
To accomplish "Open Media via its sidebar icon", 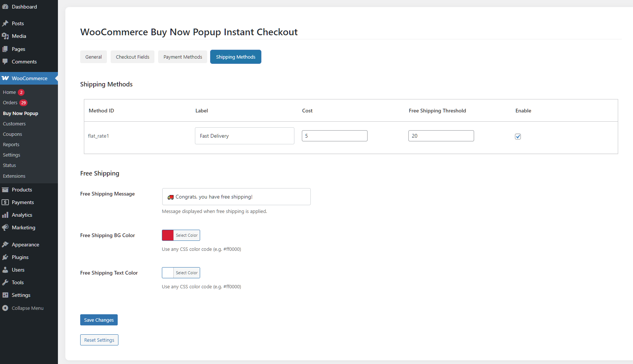I will click(x=5, y=36).
